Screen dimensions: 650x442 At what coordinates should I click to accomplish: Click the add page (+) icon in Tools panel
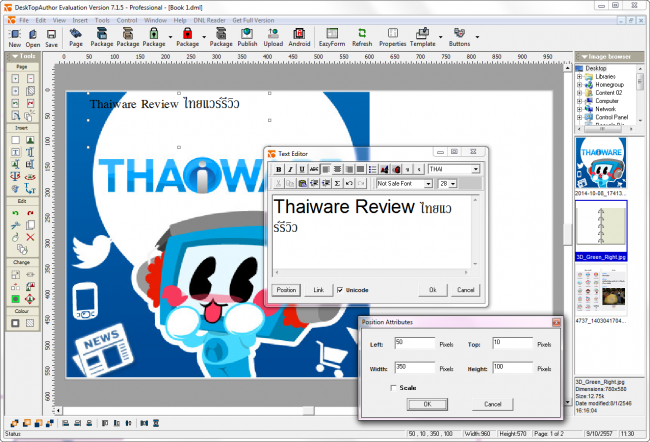pyautogui.click(x=15, y=79)
